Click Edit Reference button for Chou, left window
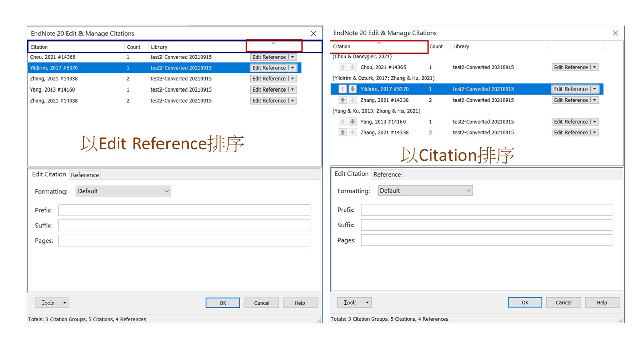This screenshot has height=362, width=644. [269, 57]
